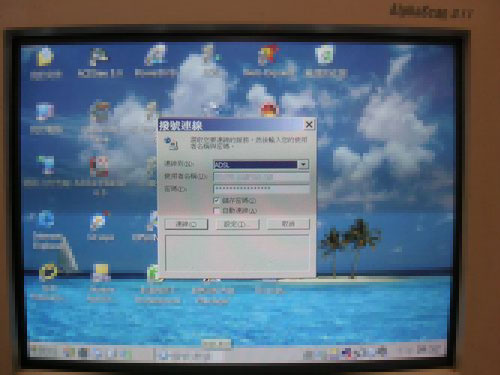The image size is (500, 375).
Task: Select the ADSL connection combo box
Action: (261, 164)
